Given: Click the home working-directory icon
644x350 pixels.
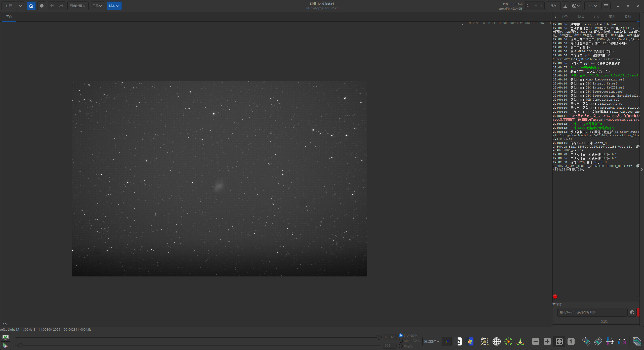Looking at the screenshot, I should coord(31,6).
